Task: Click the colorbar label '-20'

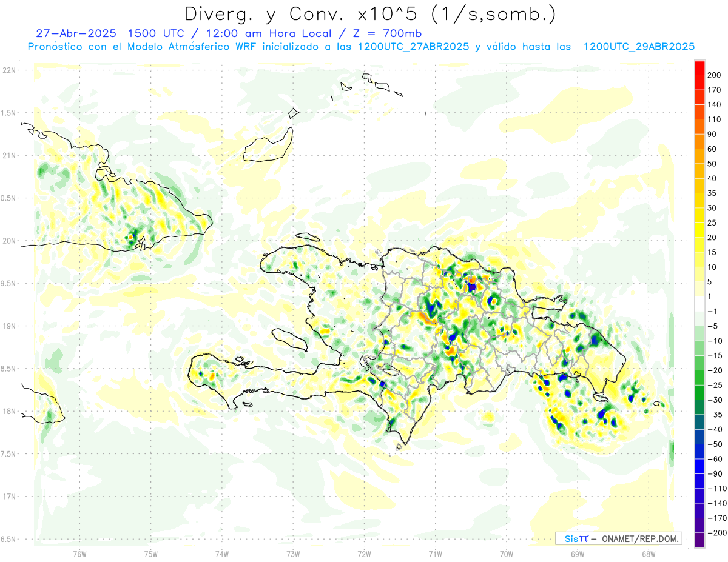Action: click(x=715, y=370)
